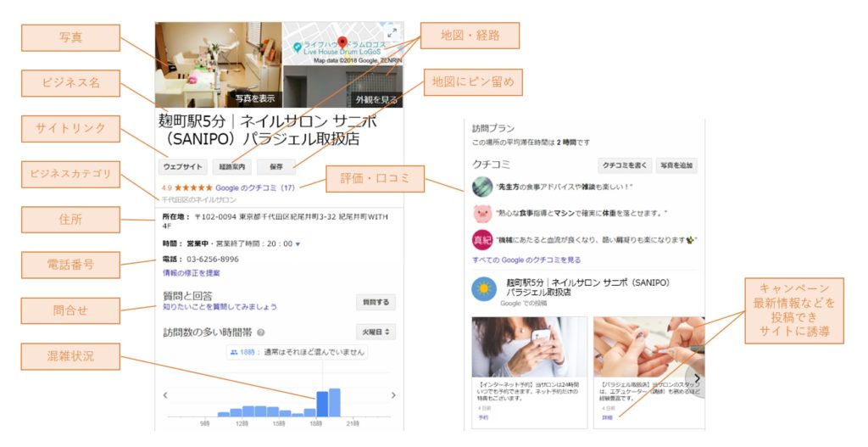Click the 予約 link on first post
This screenshot has height=447, width=868.
pyautogui.click(x=482, y=417)
